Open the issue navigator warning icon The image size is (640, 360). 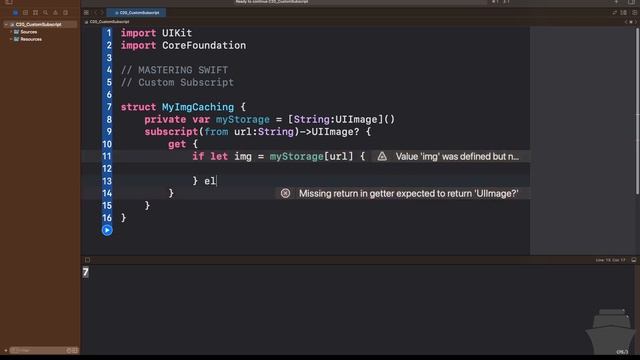(56, 13)
